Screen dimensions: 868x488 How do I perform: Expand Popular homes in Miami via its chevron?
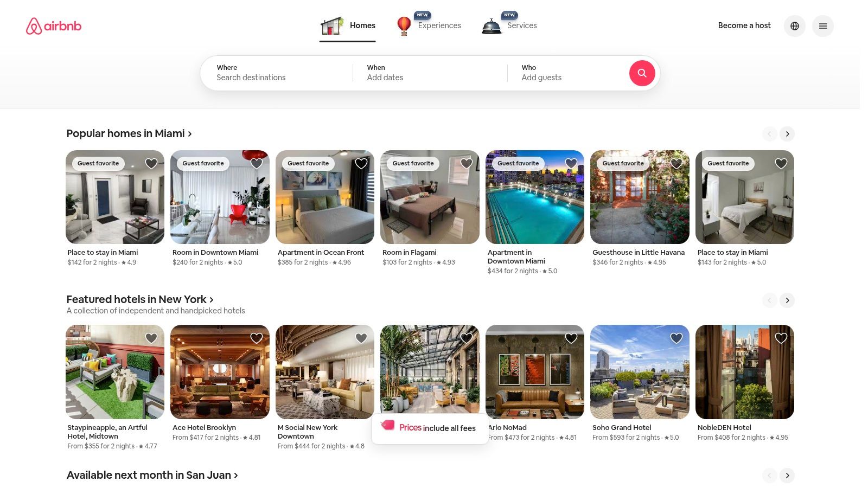pyautogui.click(x=190, y=133)
